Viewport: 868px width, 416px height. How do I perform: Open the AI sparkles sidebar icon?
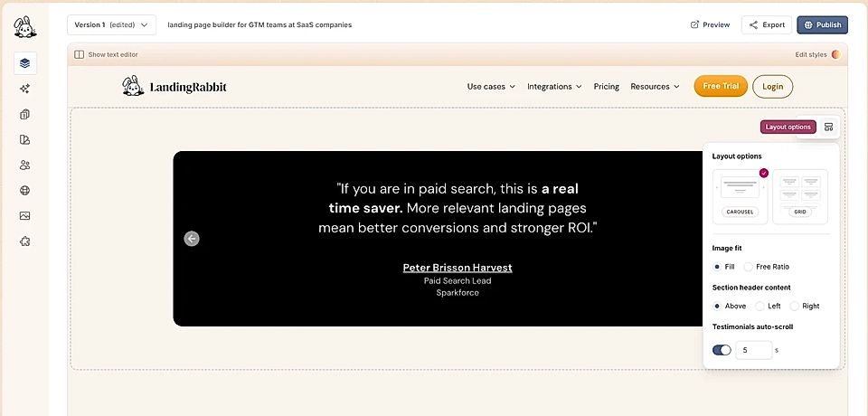tap(25, 89)
